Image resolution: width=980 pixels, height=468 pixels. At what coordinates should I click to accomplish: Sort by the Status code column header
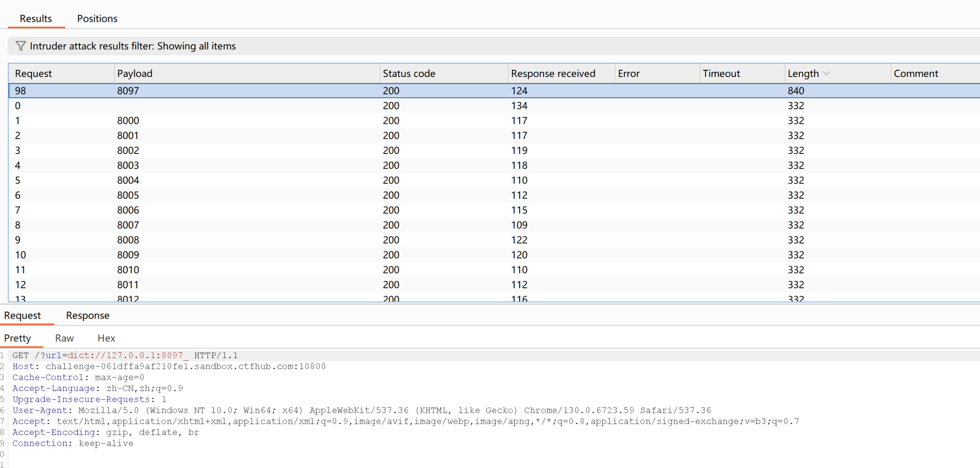tap(444, 74)
